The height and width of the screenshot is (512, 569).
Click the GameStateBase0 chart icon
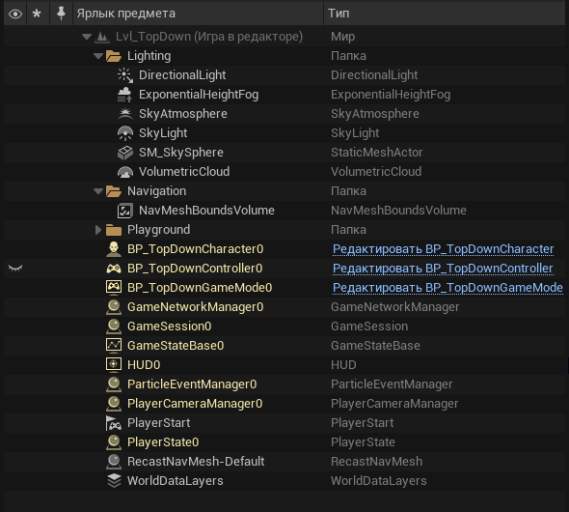[114, 345]
